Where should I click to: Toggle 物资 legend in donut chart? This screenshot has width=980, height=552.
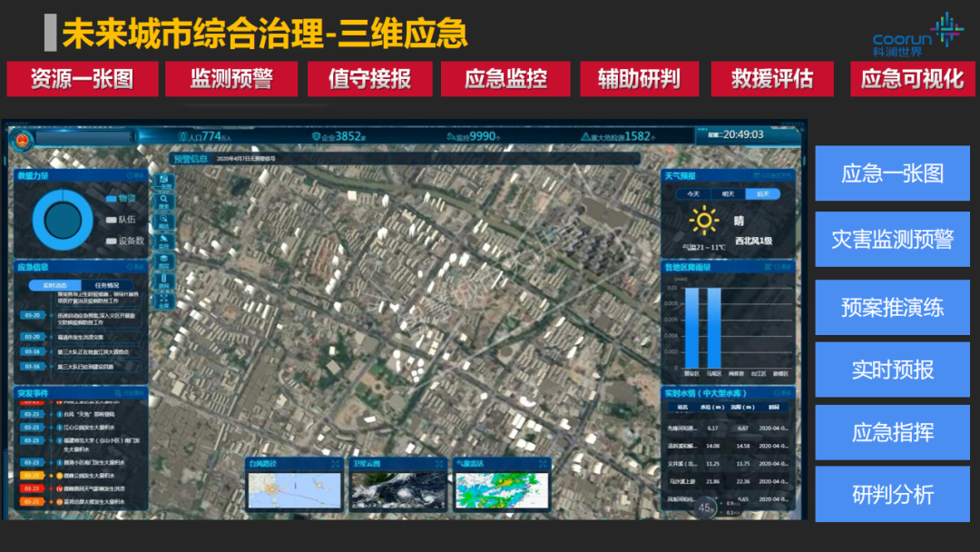(x=122, y=198)
